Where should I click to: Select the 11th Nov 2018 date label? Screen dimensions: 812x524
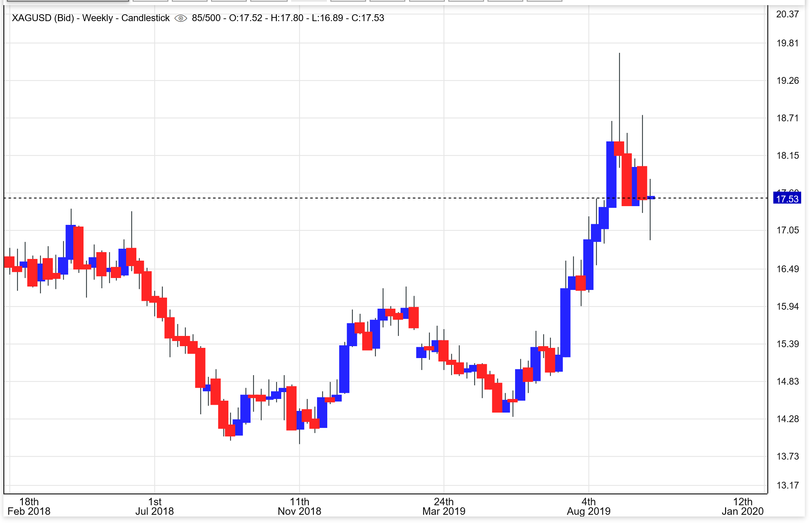pyautogui.click(x=299, y=507)
